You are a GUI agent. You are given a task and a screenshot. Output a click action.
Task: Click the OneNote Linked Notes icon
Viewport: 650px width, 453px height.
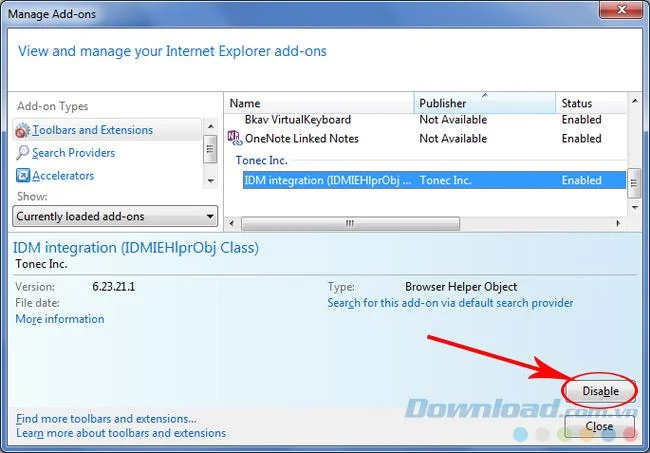click(235, 138)
